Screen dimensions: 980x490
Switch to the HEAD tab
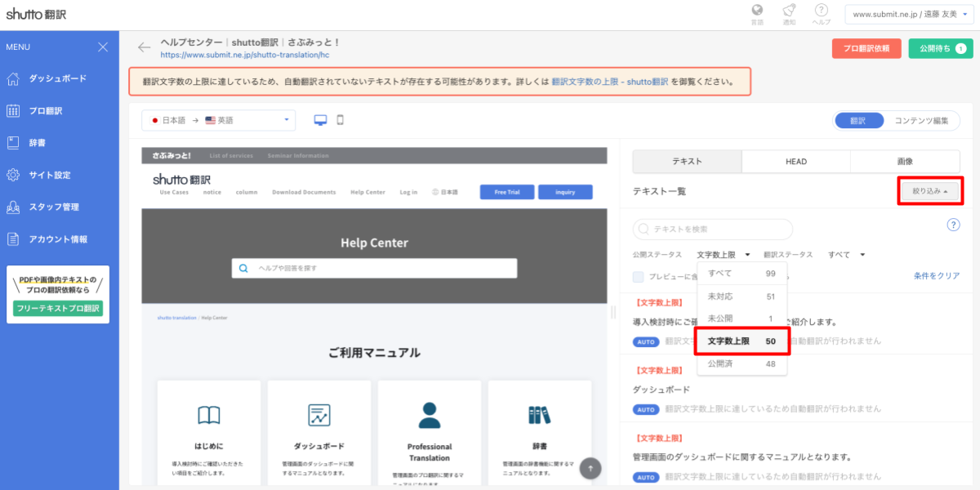pos(796,162)
